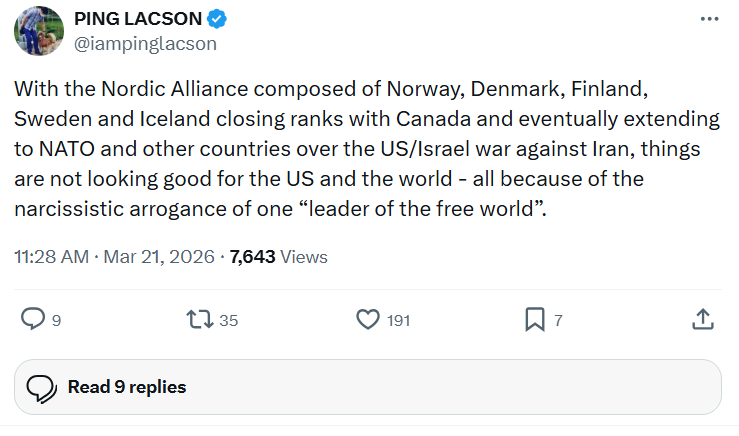Click the speech bubble in Read replies button
The height and width of the screenshot is (436, 739).
click(41, 387)
